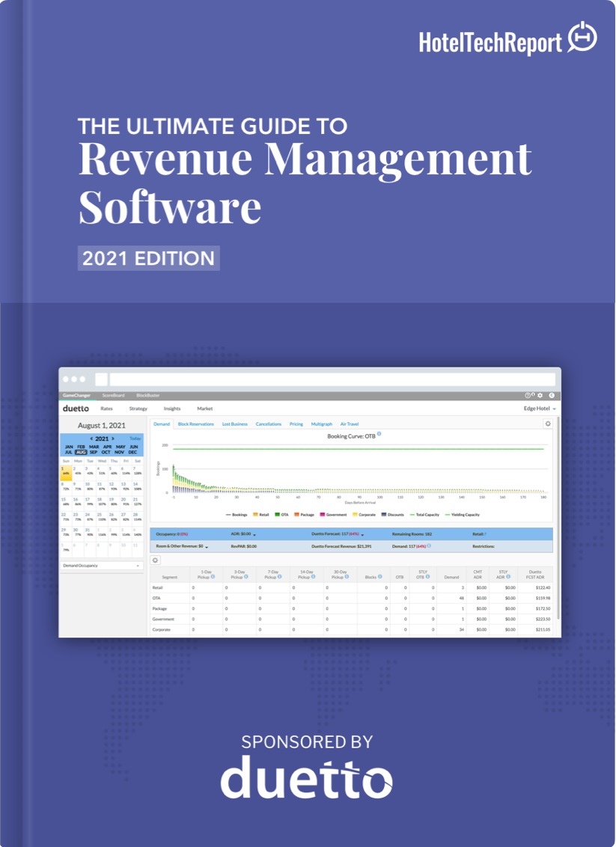Click the browser address bar

tap(333, 379)
